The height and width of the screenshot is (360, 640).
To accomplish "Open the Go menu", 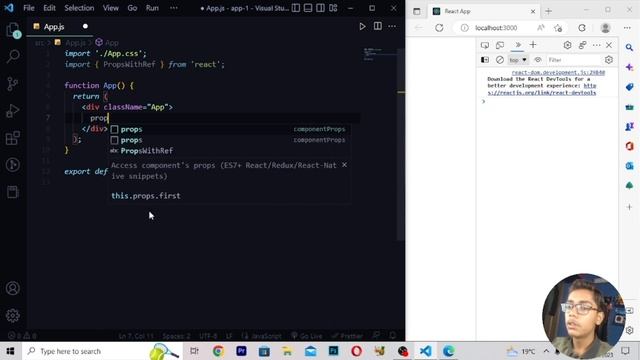I will click(132, 8).
